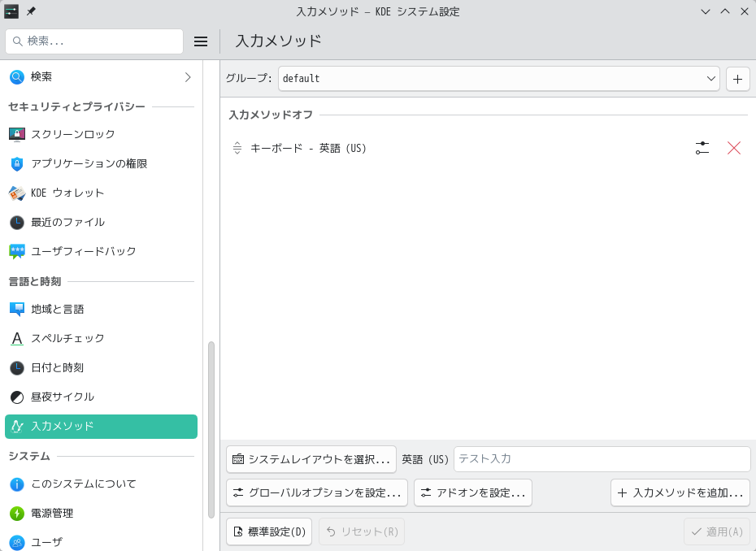Select 電源管理 in sidebar
The width and height of the screenshot is (756, 551).
(102, 514)
